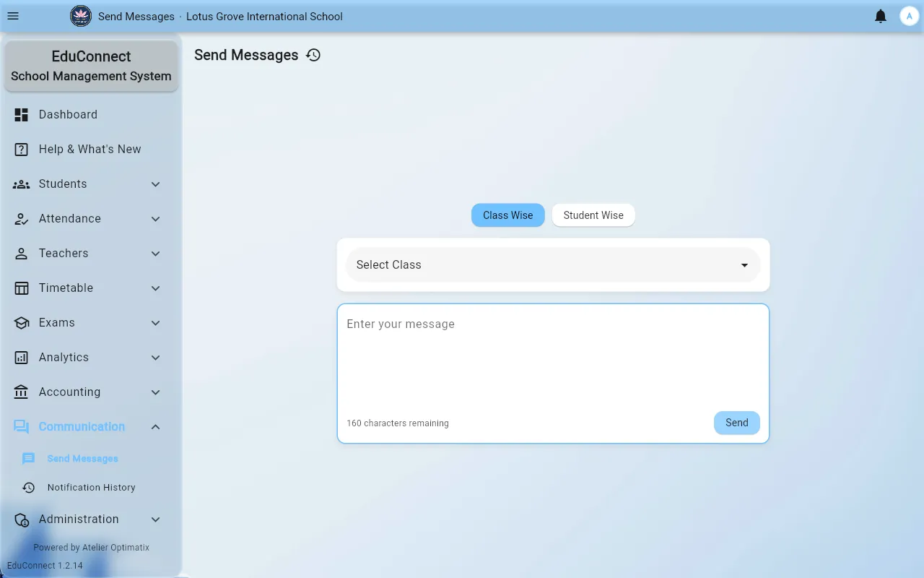Click the Powered by Atelier Optimatix text
Image resolution: width=924 pixels, height=578 pixels.
[92, 547]
